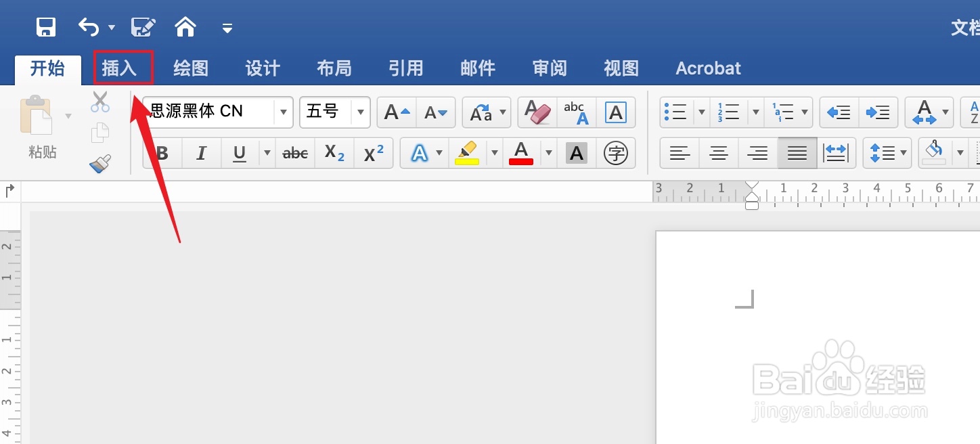
Task: Decrease paragraph indent
Action: point(839,112)
